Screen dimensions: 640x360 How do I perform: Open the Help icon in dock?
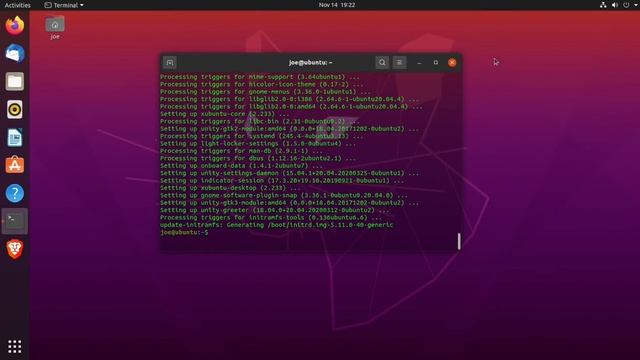click(15, 193)
